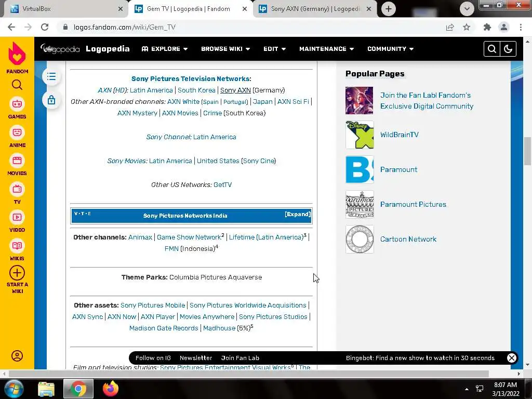Open Game Show Network link

189,237
